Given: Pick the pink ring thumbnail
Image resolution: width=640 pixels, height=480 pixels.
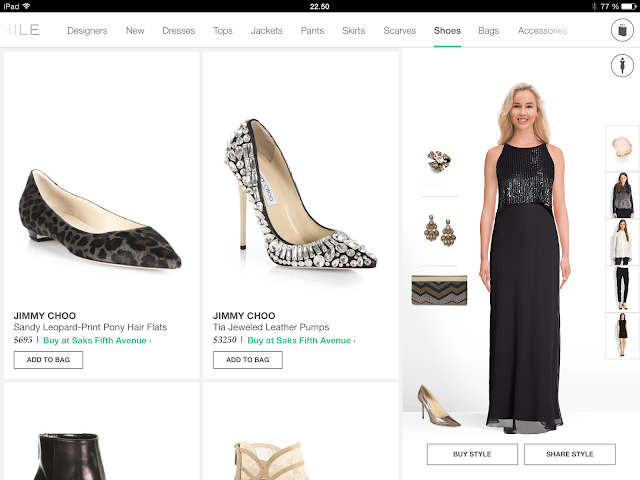Looking at the screenshot, I should pos(622,148).
